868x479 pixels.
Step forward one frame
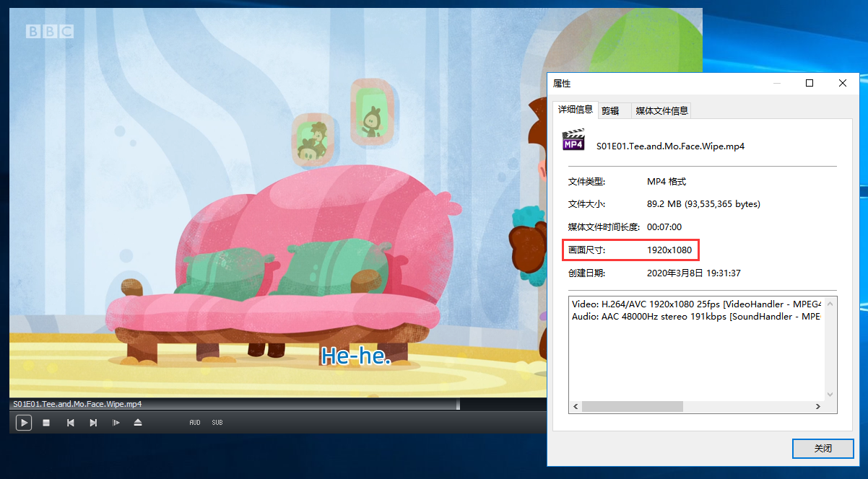coord(116,423)
